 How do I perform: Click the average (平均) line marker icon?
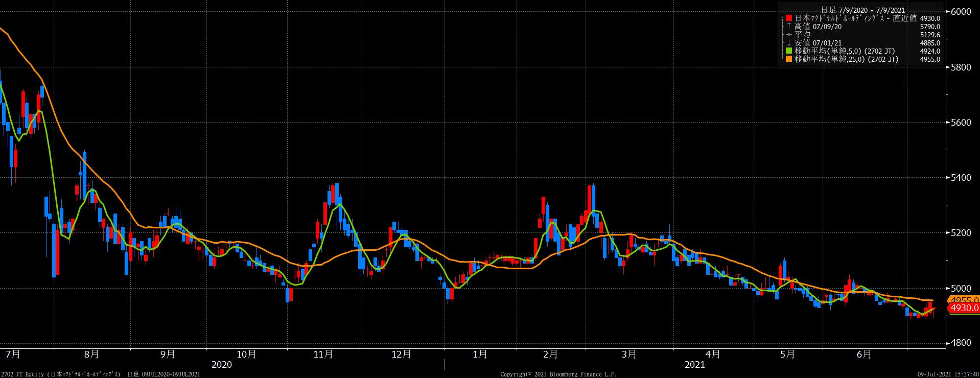(x=789, y=35)
